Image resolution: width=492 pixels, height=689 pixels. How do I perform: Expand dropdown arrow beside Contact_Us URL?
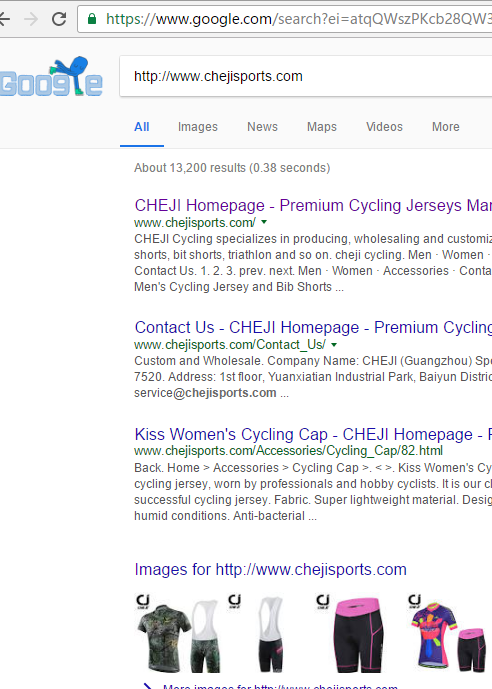pyautogui.click(x=334, y=344)
